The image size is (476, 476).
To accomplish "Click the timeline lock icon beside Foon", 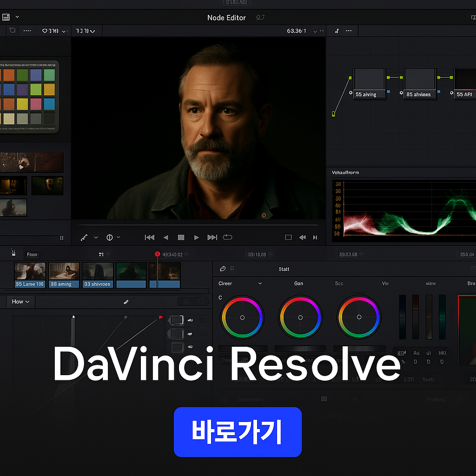I will tap(13, 252).
